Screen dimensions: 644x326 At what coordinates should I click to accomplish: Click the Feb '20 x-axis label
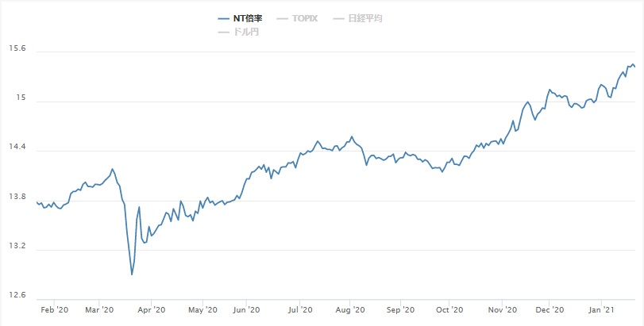tap(54, 310)
